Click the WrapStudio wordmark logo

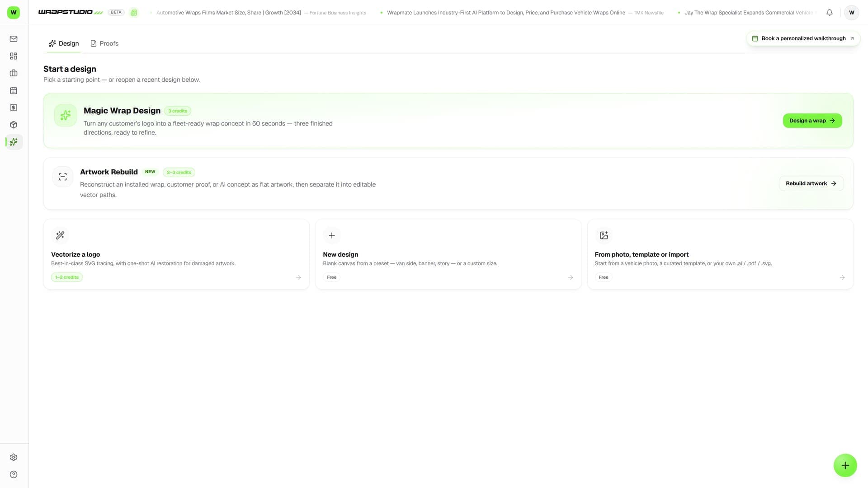(71, 12)
